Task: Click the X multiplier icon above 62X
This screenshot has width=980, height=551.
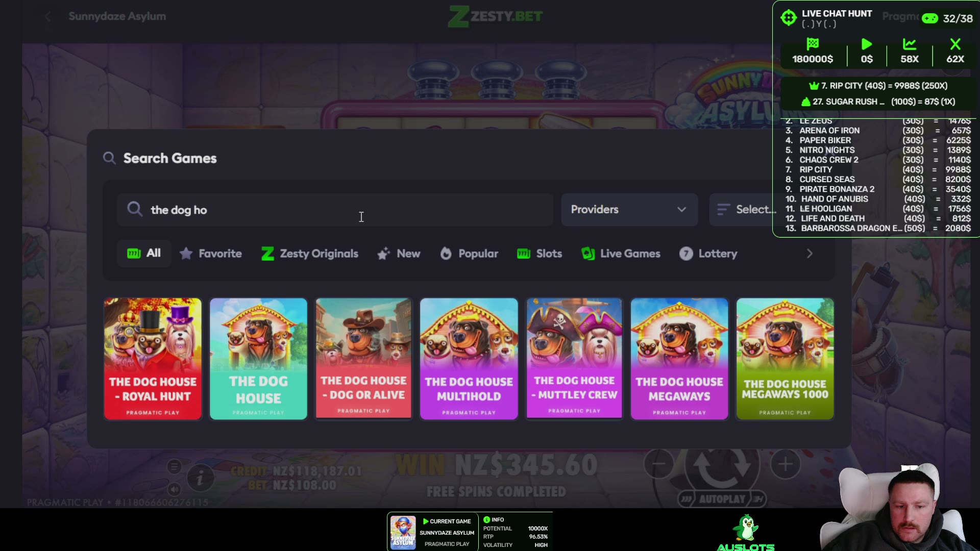Action: (955, 44)
